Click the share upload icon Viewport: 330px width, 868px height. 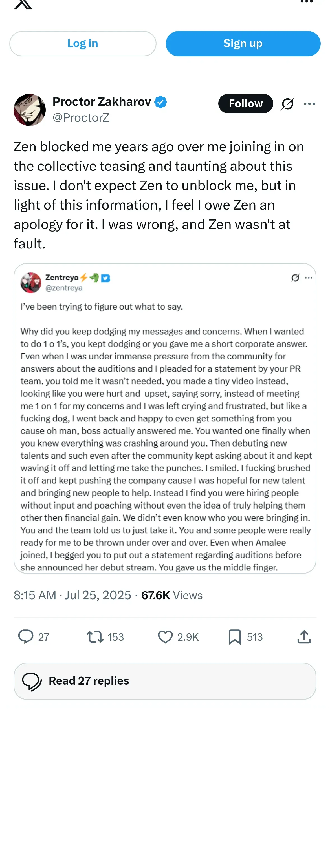304,637
